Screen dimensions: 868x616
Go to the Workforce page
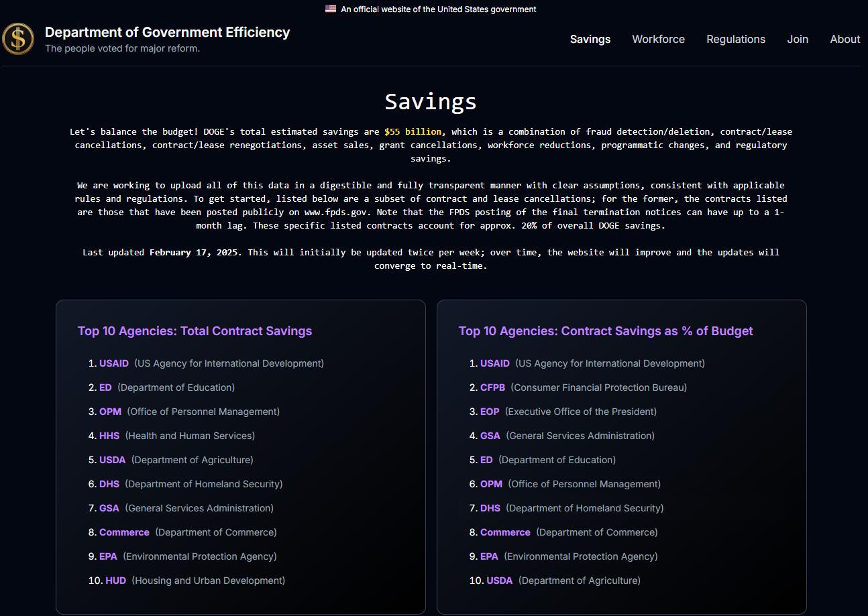pos(658,40)
